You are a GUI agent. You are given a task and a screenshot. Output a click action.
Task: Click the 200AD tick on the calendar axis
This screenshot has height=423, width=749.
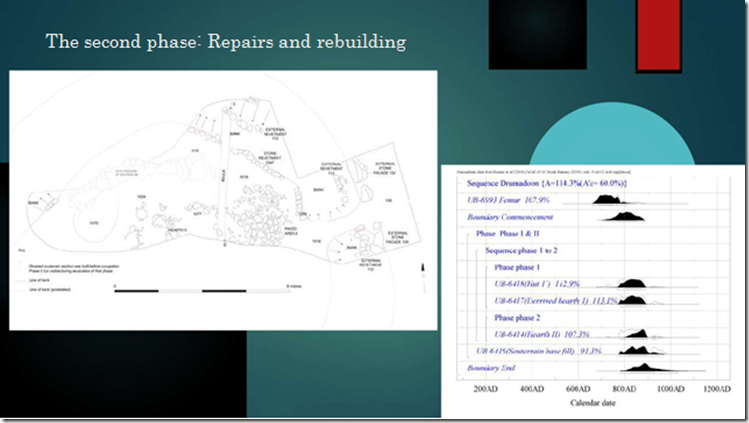[485, 389]
